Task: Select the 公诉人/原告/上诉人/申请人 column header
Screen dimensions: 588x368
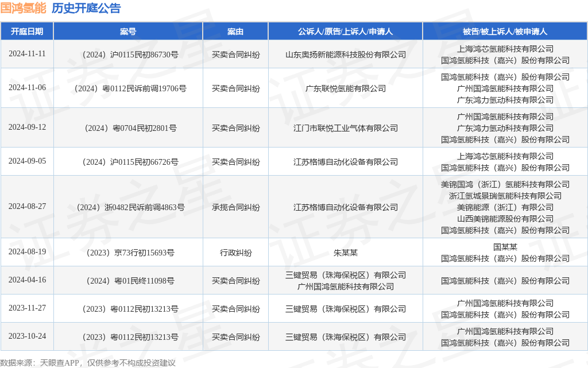Action: (345, 32)
